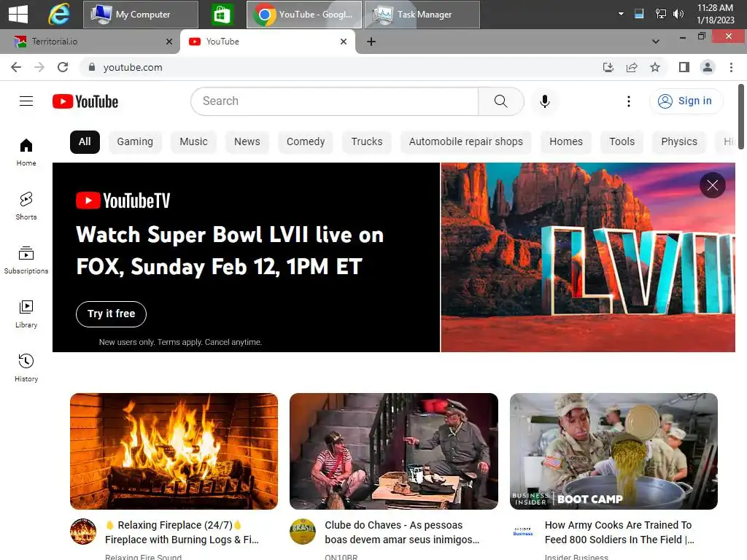Open Chrome tab search dropdown arrow
The image size is (747, 560).
(x=656, y=42)
